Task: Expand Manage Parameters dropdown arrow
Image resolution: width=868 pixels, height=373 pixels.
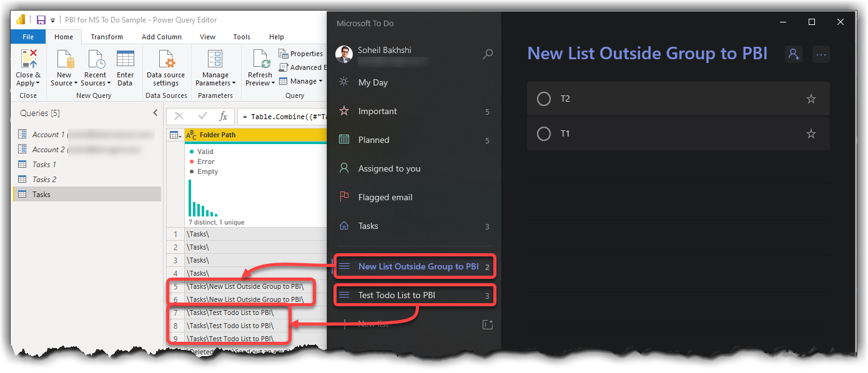Action: pos(234,84)
